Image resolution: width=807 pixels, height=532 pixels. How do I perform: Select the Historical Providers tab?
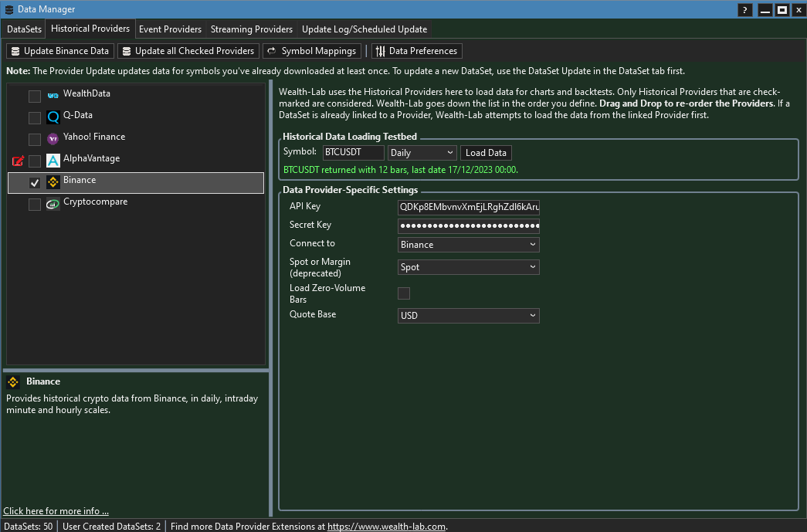90,29
